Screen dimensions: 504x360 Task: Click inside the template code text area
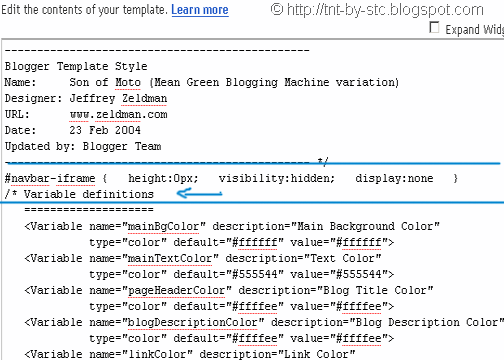(253, 200)
